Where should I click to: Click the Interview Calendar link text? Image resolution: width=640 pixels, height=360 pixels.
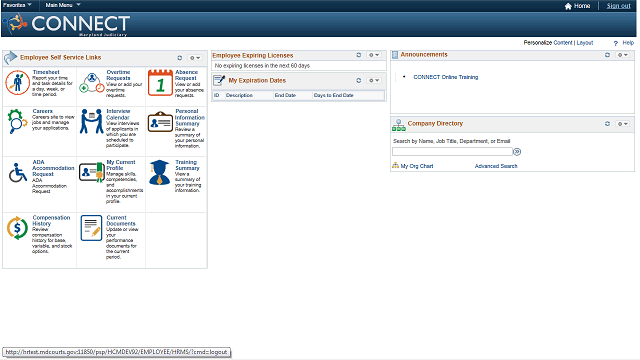click(118, 114)
